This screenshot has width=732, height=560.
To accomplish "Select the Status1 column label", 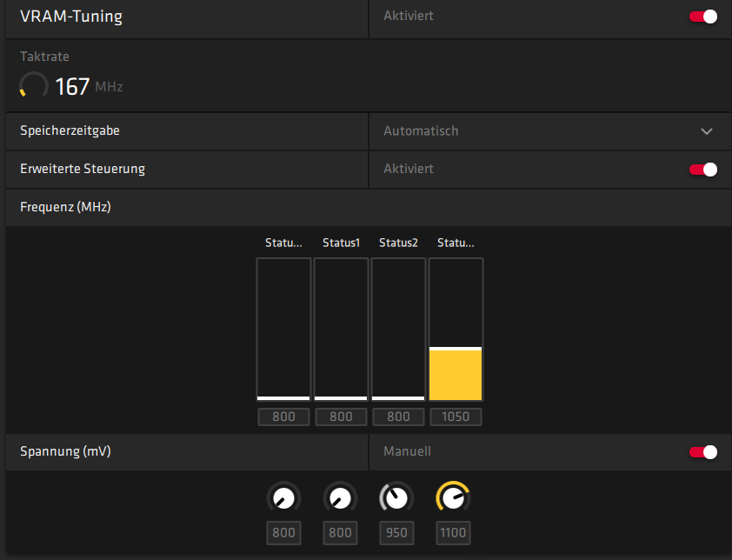I will [x=342, y=243].
